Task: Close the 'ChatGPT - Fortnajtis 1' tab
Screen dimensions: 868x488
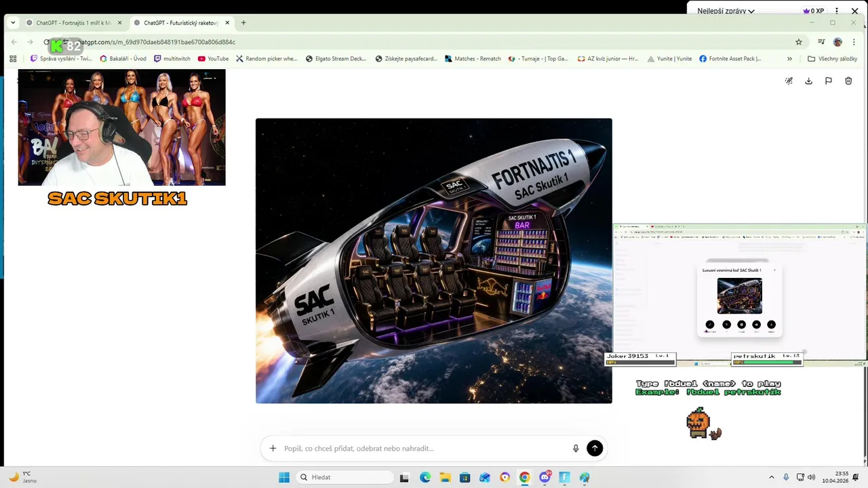Action: point(119,22)
